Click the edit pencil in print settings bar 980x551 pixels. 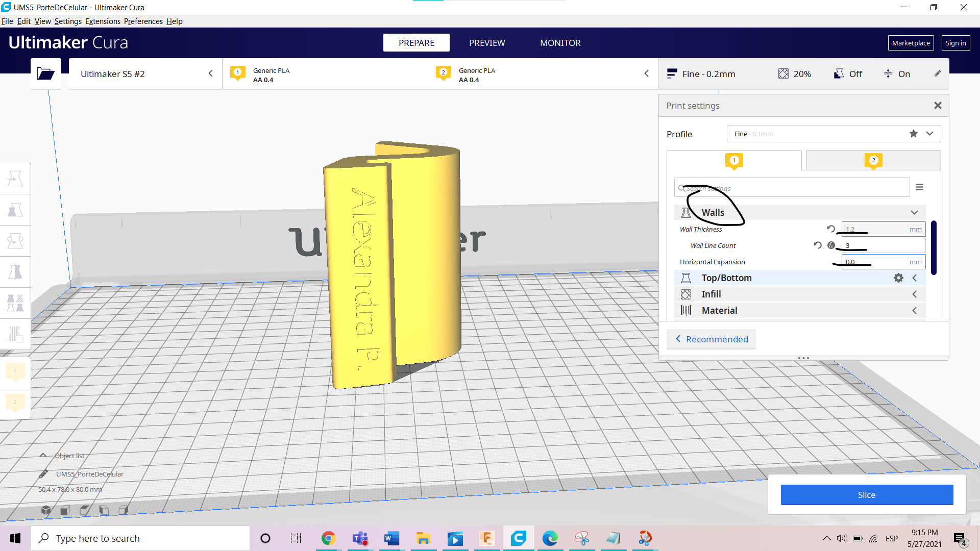pyautogui.click(x=938, y=73)
